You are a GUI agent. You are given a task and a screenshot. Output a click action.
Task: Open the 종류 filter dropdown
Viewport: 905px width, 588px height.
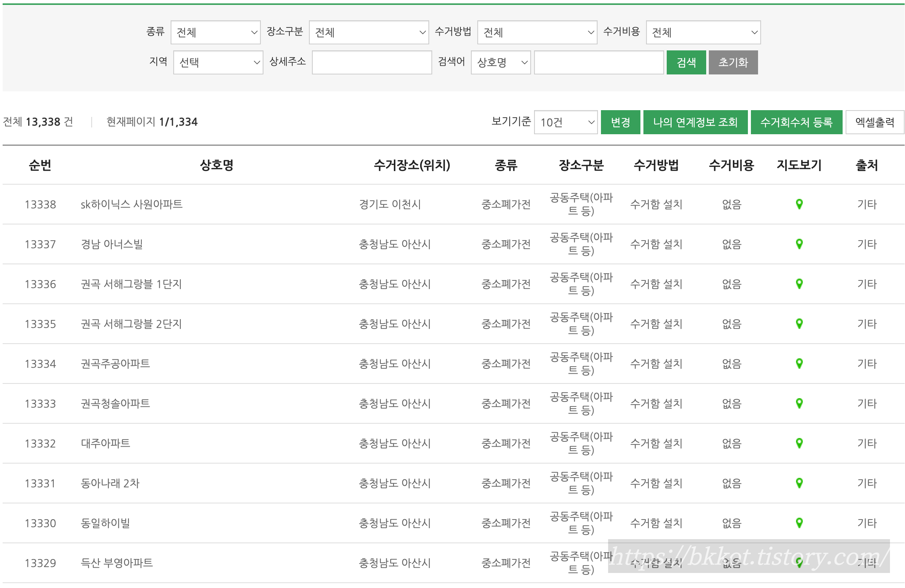(215, 33)
